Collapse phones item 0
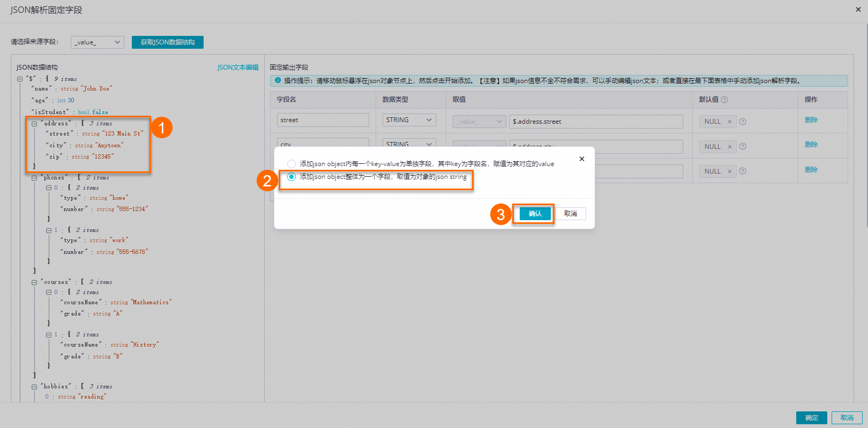This screenshot has height=428, width=868. [49, 188]
